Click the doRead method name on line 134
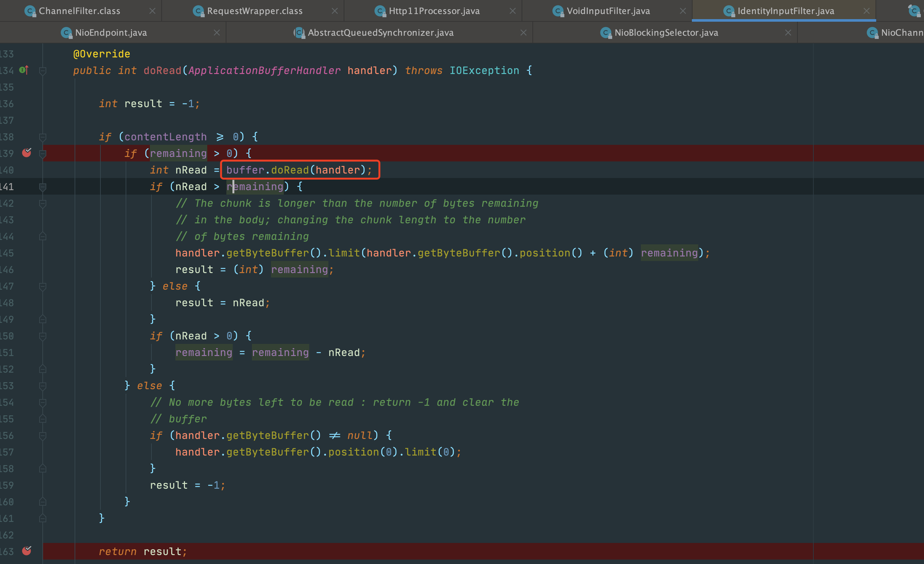Image resolution: width=924 pixels, height=564 pixels. click(x=162, y=70)
